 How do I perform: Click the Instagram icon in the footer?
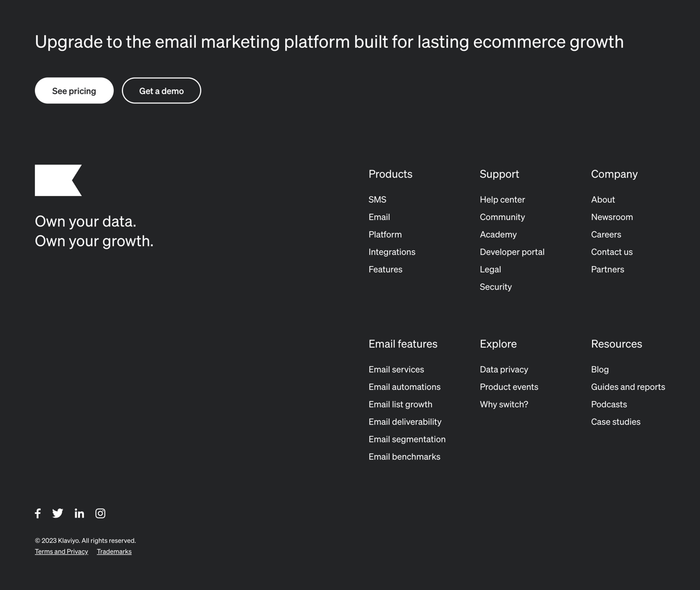[100, 513]
